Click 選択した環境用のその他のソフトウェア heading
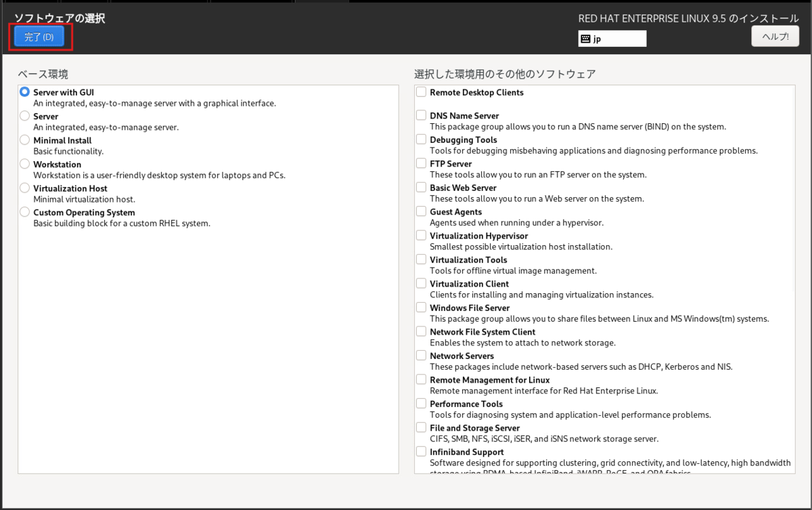812x510 pixels. click(x=505, y=74)
